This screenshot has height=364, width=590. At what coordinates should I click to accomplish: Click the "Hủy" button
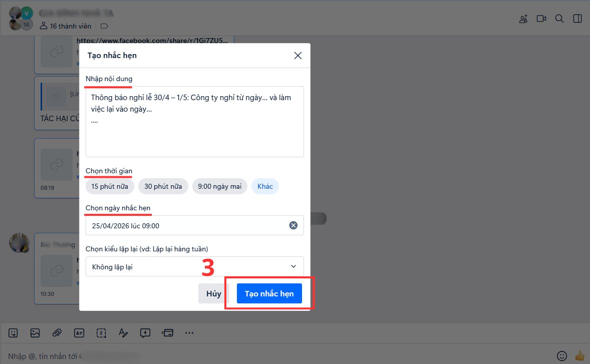pyautogui.click(x=213, y=293)
